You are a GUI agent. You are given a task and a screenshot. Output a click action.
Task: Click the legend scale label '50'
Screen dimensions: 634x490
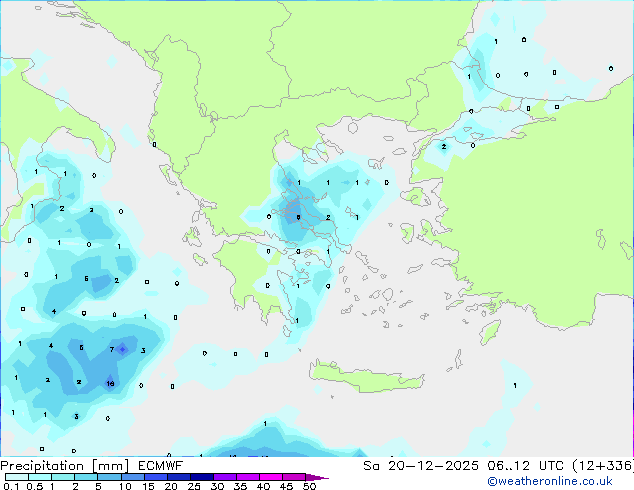pyautogui.click(x=309, y=486)
